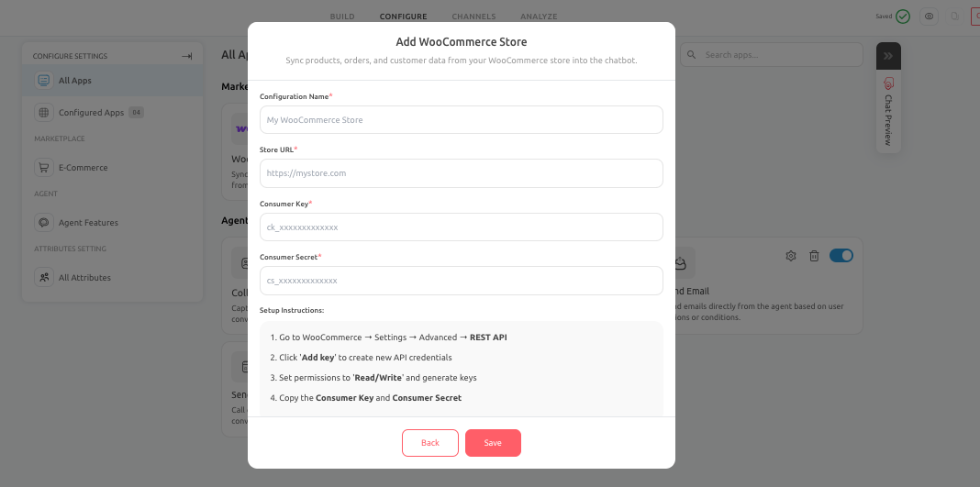Select All Apps in sidebar
This screenshot has width=980, height=487.
coord(113,81)
